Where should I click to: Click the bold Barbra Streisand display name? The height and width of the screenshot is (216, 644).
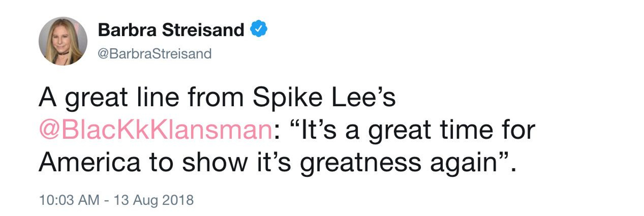pos(171,30)
